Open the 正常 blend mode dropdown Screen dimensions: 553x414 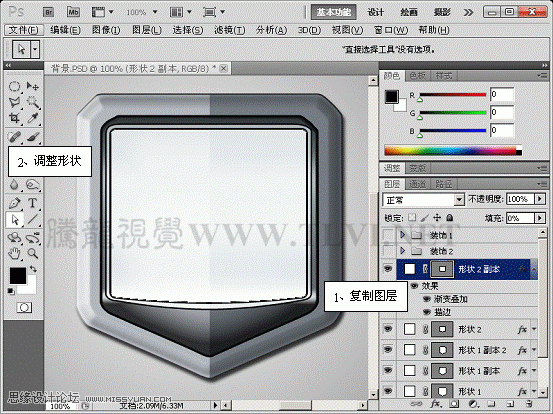pyautogui.click(x=423, y=200)
